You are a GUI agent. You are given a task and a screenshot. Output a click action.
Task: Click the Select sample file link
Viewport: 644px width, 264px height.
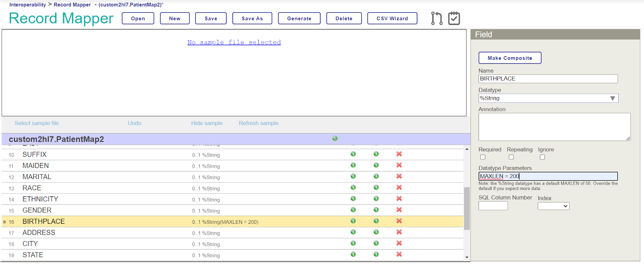point(37,123)
